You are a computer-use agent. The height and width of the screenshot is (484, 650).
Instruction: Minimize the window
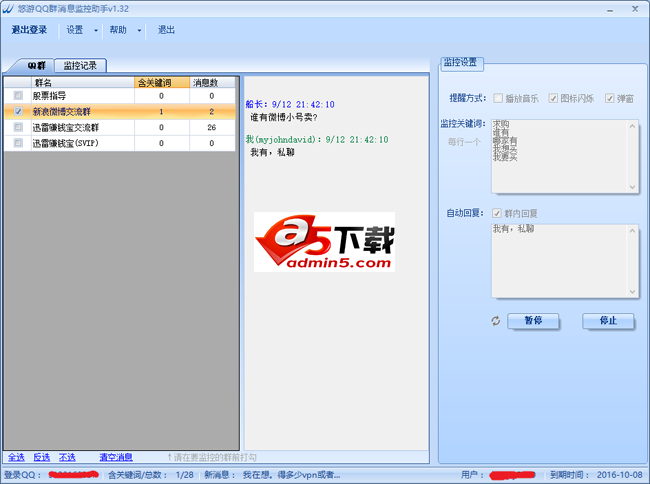(x=610, y=9)
